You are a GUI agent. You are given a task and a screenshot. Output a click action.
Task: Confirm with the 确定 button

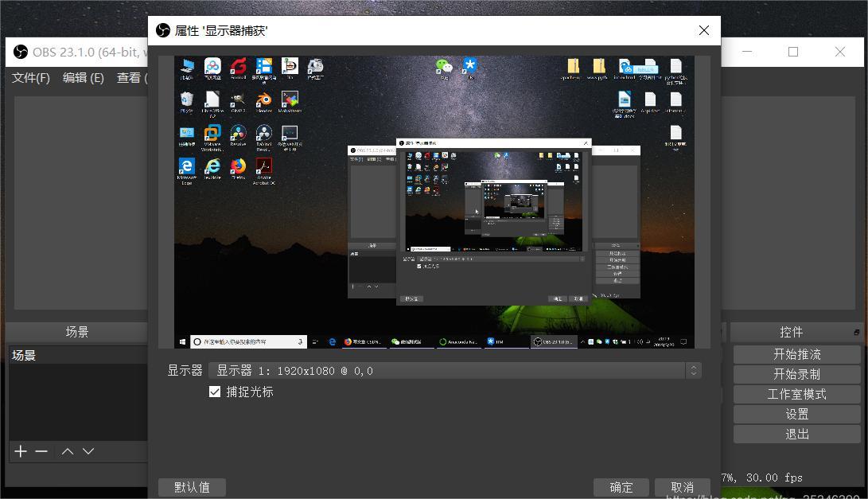pos(621,487)
